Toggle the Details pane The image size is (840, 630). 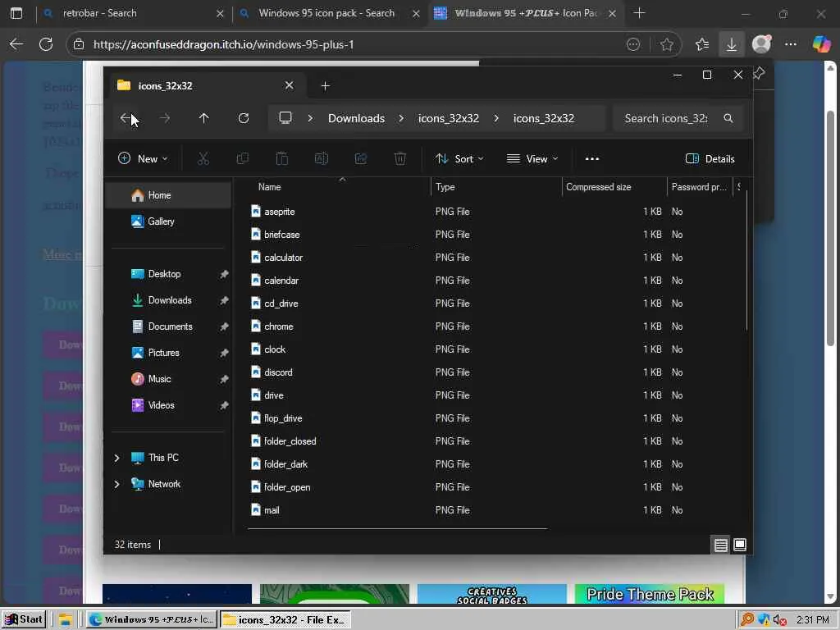tap(710, 158)
